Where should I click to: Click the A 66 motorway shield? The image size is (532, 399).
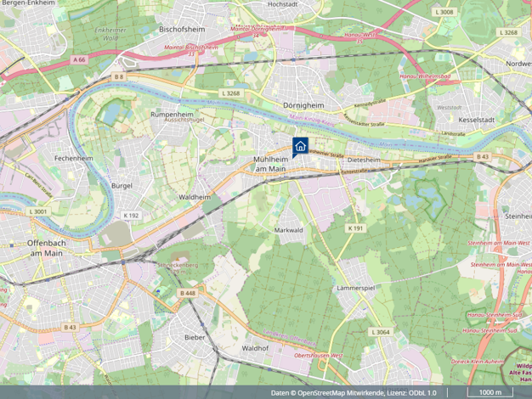click(x=79, y=59)
